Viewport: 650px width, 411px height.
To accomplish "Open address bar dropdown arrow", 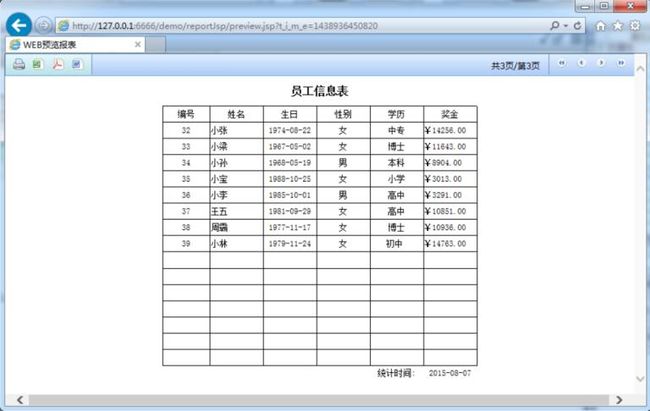I will (565, 26).
